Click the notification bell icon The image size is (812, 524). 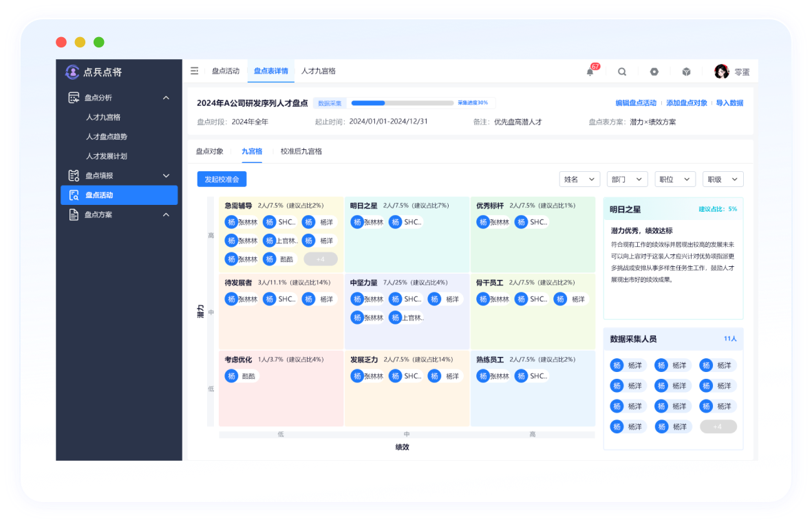(590, 72)
